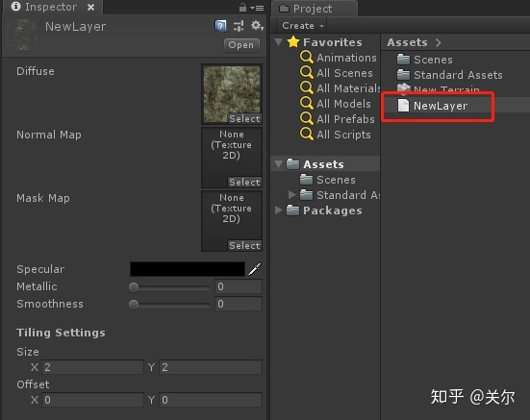Image resolution: width=530 pixels, height=420 pixels.
Task: Click the Metallic value field
Action: (239, 286)
